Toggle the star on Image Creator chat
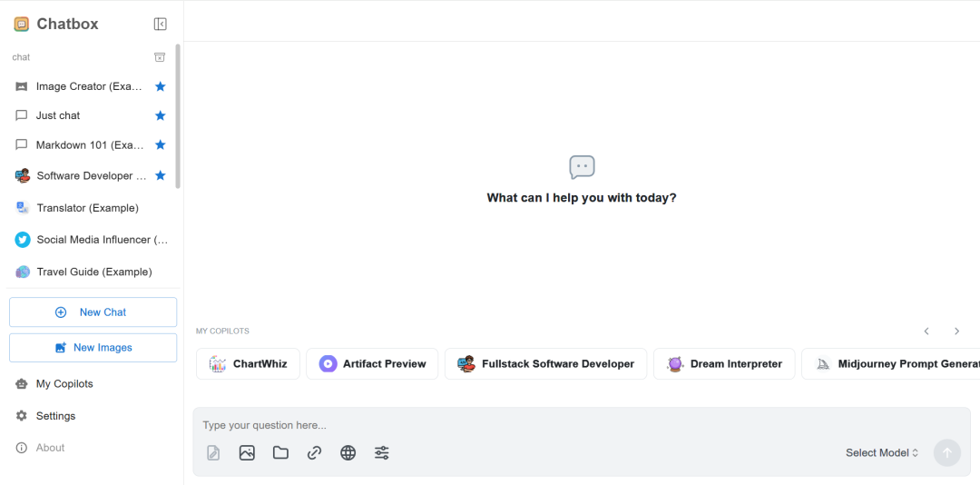 [x=161, y=86]
